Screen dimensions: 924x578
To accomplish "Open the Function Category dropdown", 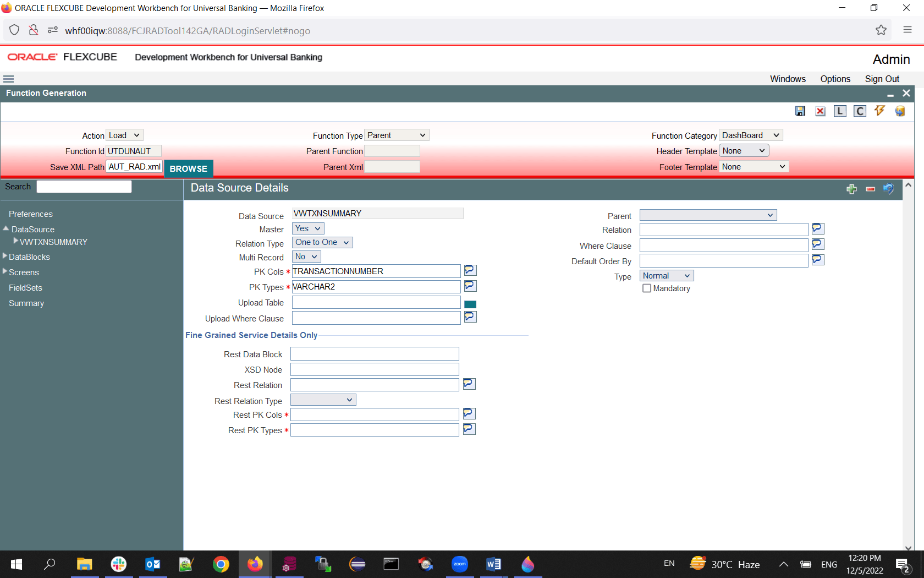I will coord(751,135).
